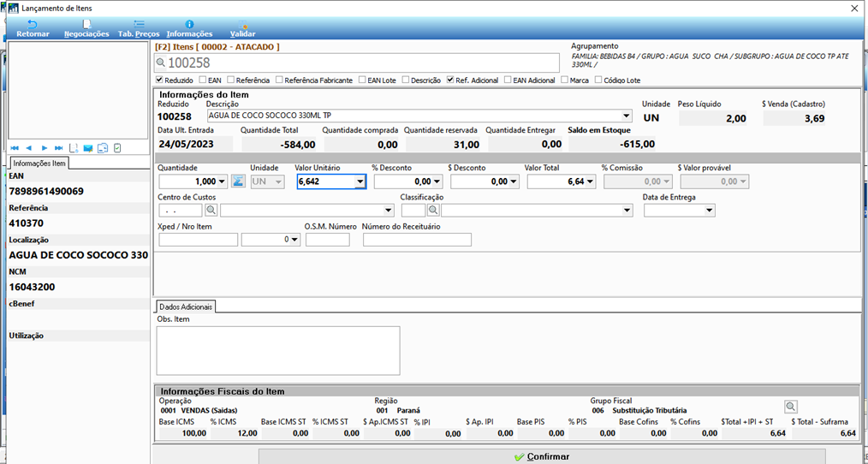
Task: Open the Valor Total dropdown arrow
Action: point(591,181)
